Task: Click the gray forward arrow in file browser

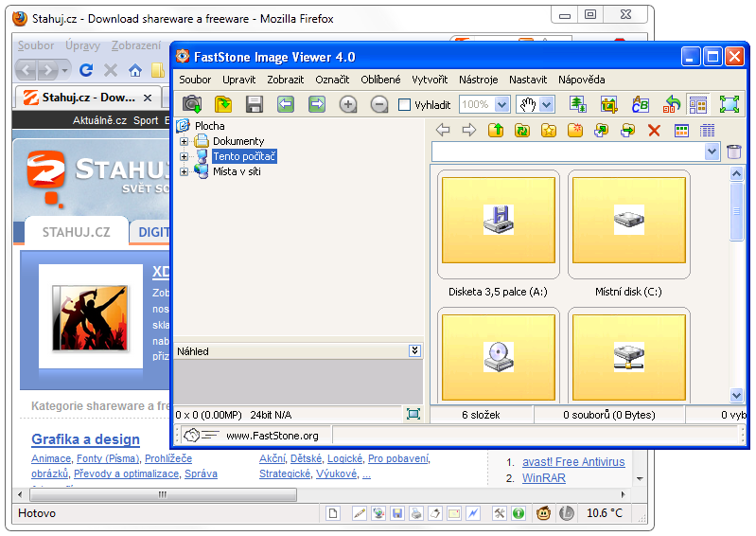Action: click(469, 130)
